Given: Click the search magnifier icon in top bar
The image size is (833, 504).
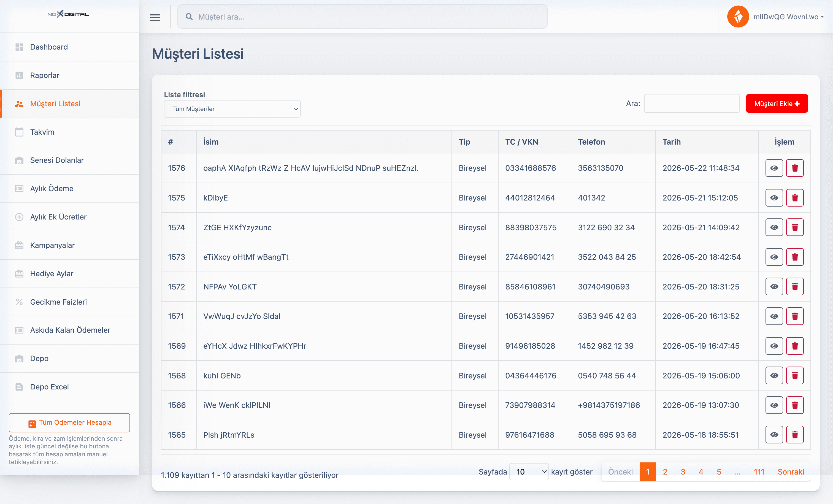Looking at the screenshot, I should [x=189, y=17].
